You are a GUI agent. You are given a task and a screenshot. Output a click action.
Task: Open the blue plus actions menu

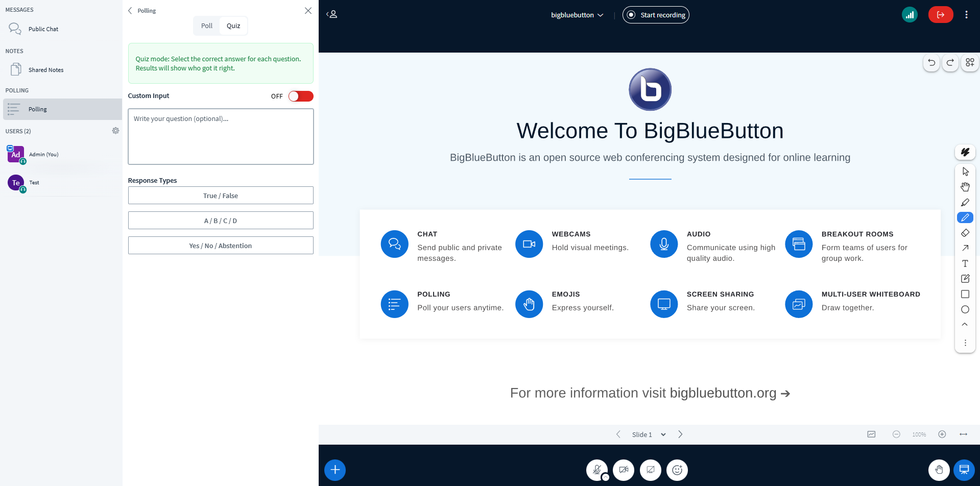point(335,470)
